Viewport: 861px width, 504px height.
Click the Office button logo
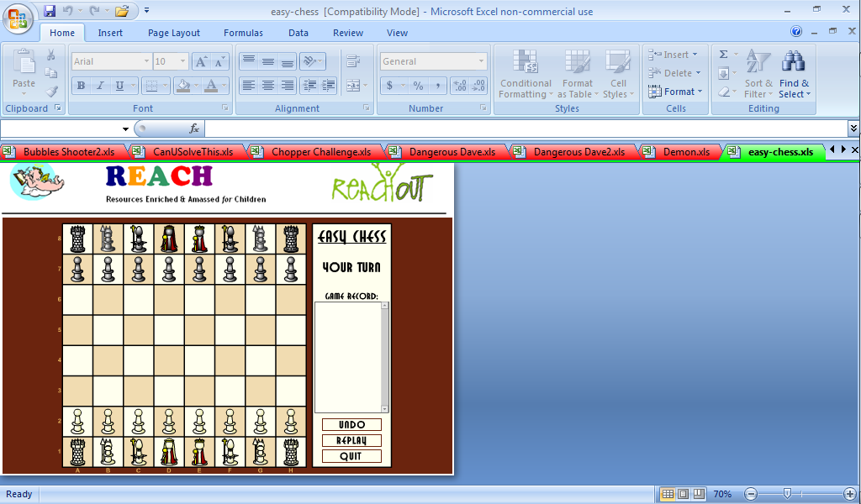point(18,18)
